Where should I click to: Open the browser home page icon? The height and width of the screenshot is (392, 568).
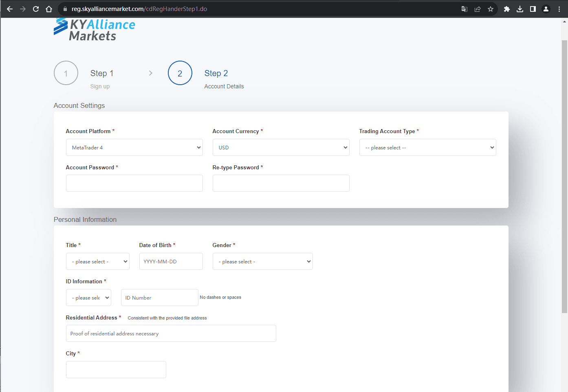[x=49, y=9]
